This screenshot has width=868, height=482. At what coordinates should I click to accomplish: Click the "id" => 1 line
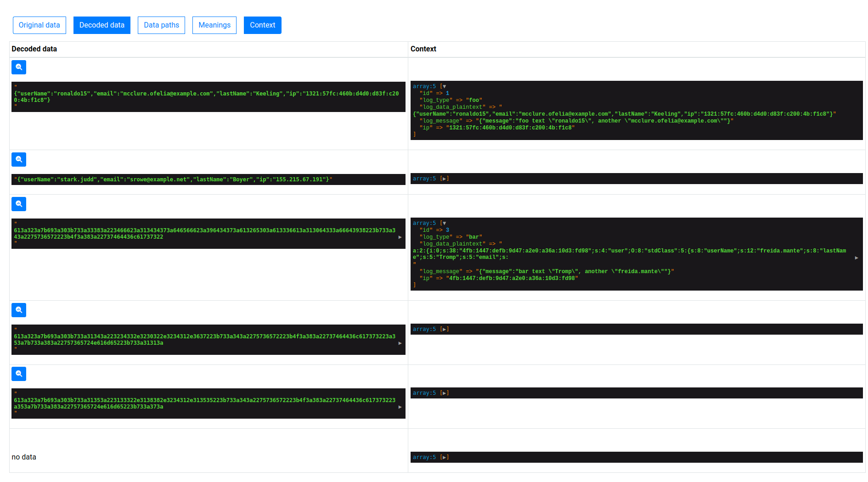434,93
